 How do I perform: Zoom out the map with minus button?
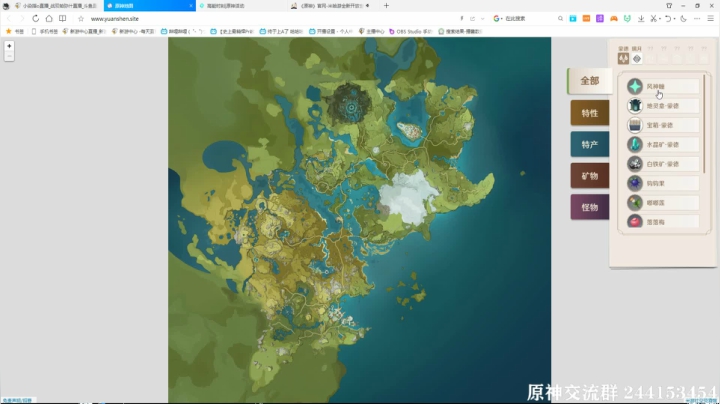pos(9,56)
